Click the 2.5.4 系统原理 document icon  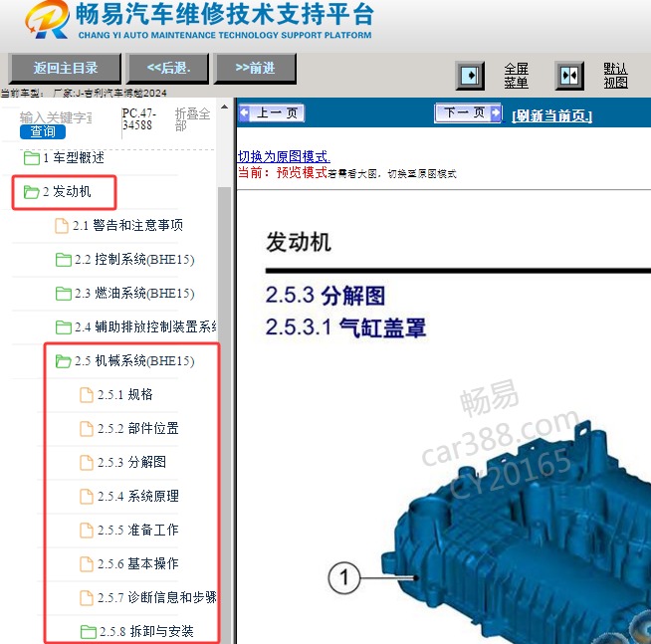point(87,497)
